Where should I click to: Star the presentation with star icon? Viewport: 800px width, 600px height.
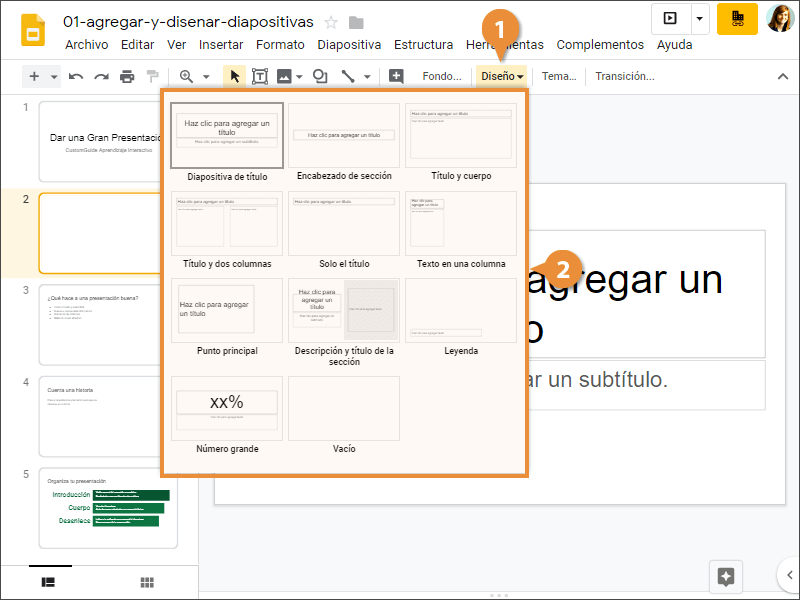click(331, 22)
